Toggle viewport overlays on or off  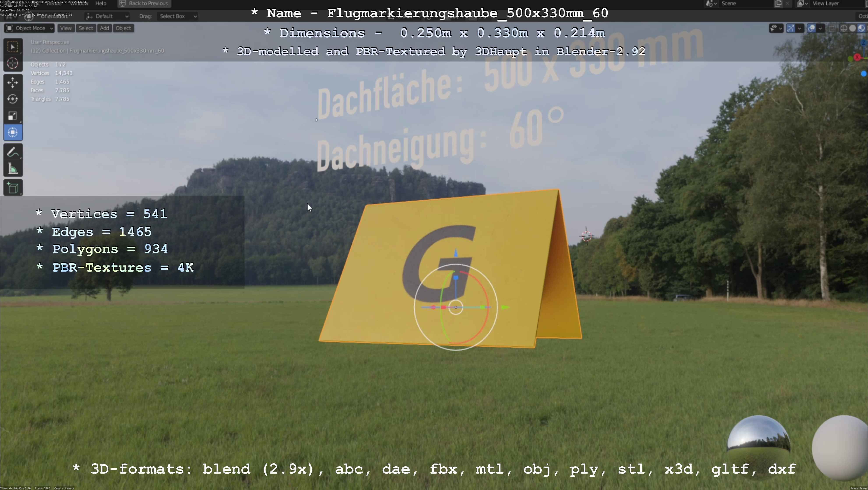tap(811, 28)
